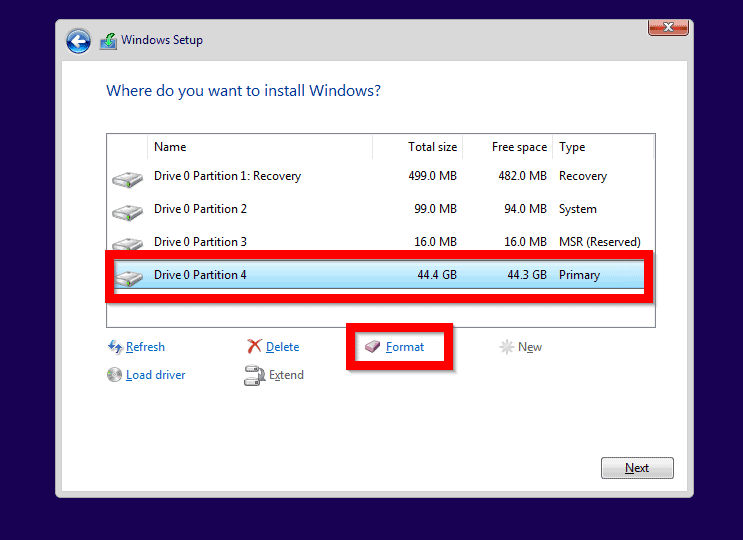Click the drive icon for Drive 0 Partition 4

tap(128, 278)
